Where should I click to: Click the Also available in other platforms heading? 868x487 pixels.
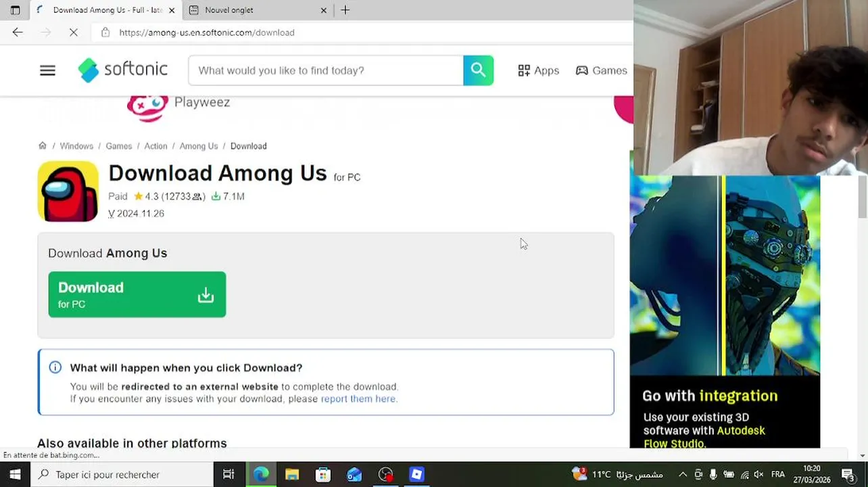coord(132,443)
